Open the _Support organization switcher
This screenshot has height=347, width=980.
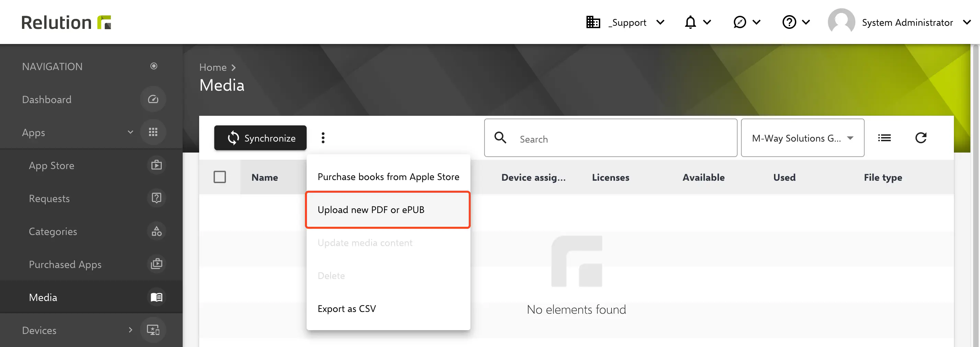(x=625, y=22)
